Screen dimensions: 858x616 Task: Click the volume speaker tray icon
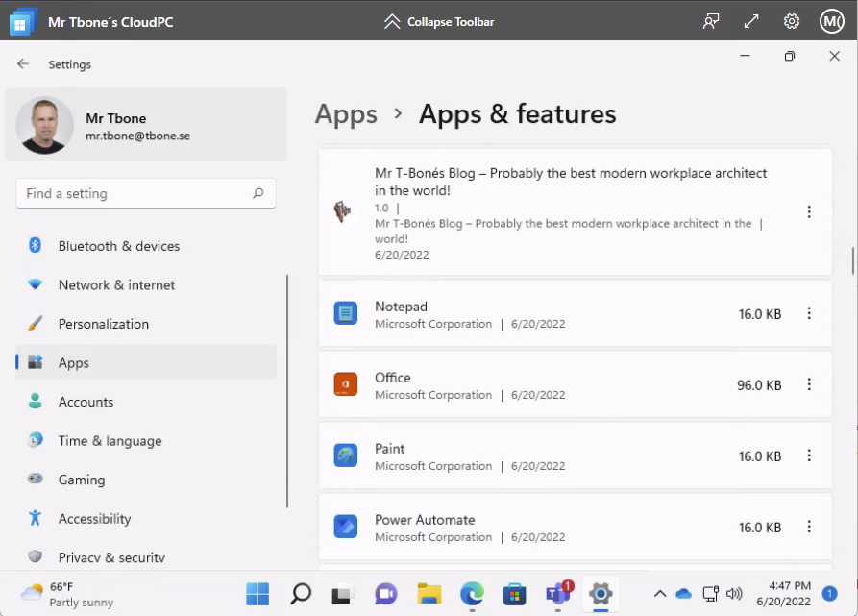tap(734, 594)
